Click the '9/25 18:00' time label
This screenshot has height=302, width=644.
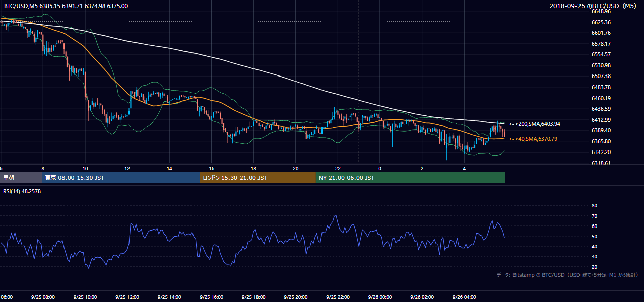(x=253, y=297)
